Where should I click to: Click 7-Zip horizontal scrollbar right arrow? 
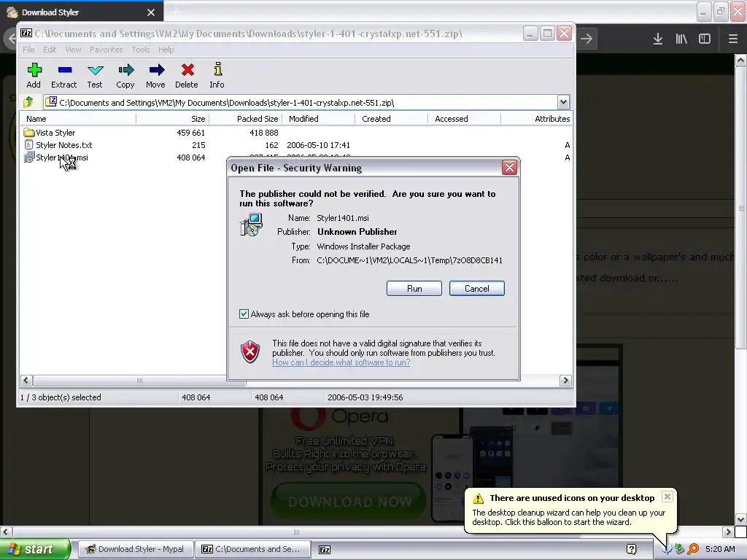point(565,380)
